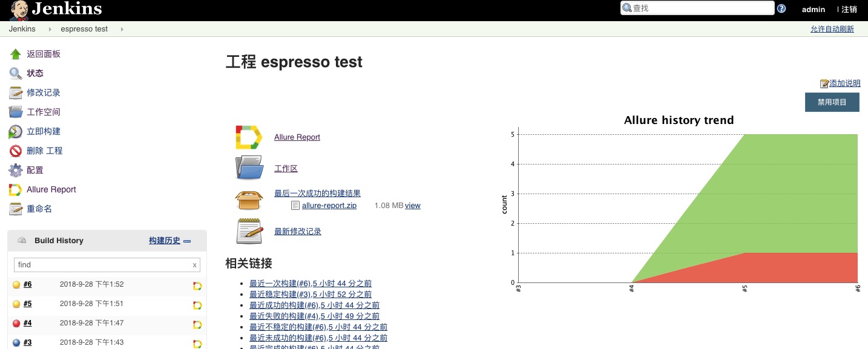The image size is (868, 349).
Task: Click the build history find input field
Action: [107, 265]
